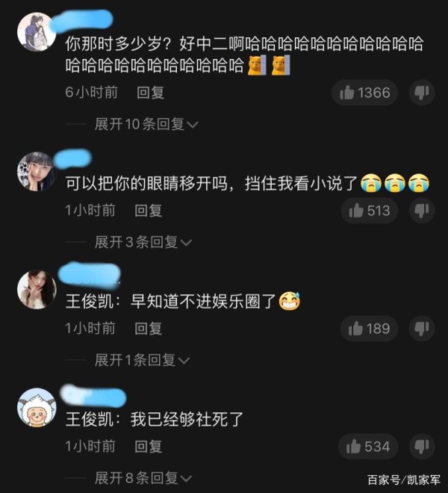448x493 pixels.
Task: Like the comment with 189 likes
Action: point(369,329)
